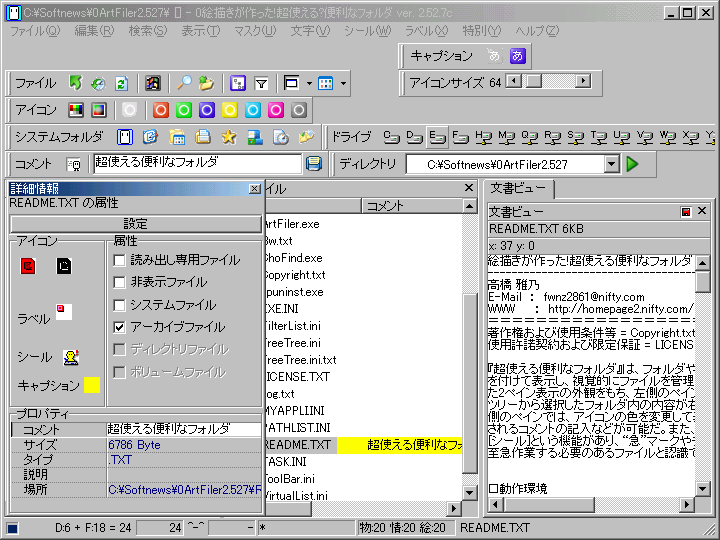Click the printer system folder icon
The width and height of the screenshot is (720, 540).
(x=202, y=137)
